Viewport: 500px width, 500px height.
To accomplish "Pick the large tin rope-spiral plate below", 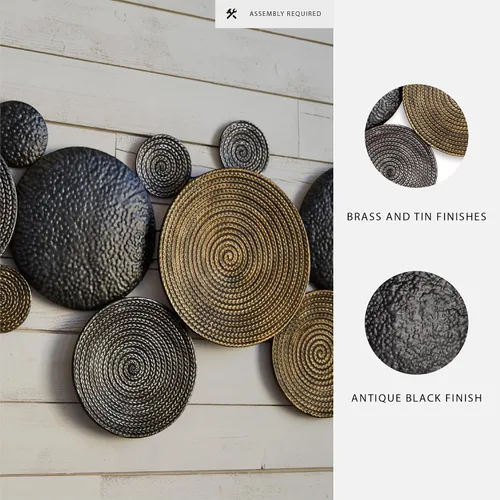I will [x=134, y=367].
